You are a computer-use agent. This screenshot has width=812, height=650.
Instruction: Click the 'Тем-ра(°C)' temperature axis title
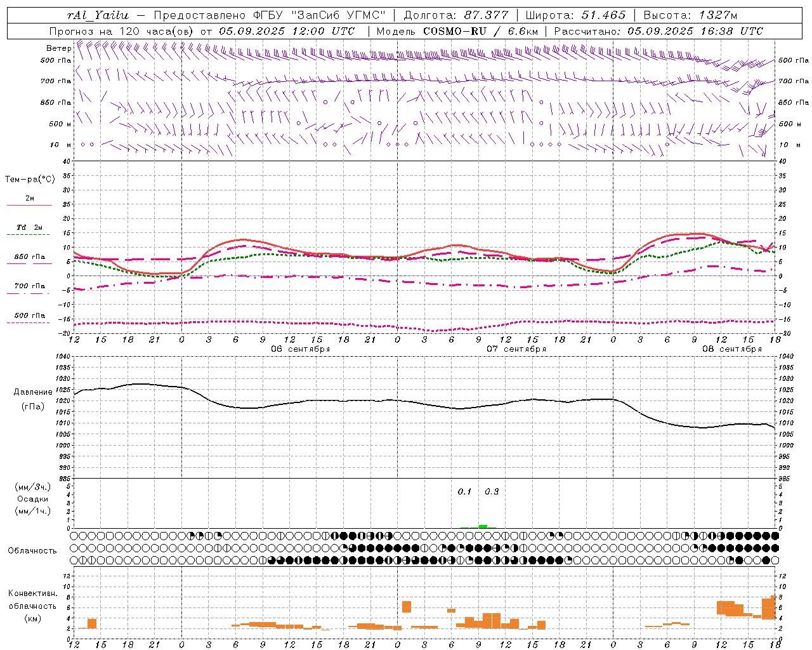pos(30,180)
